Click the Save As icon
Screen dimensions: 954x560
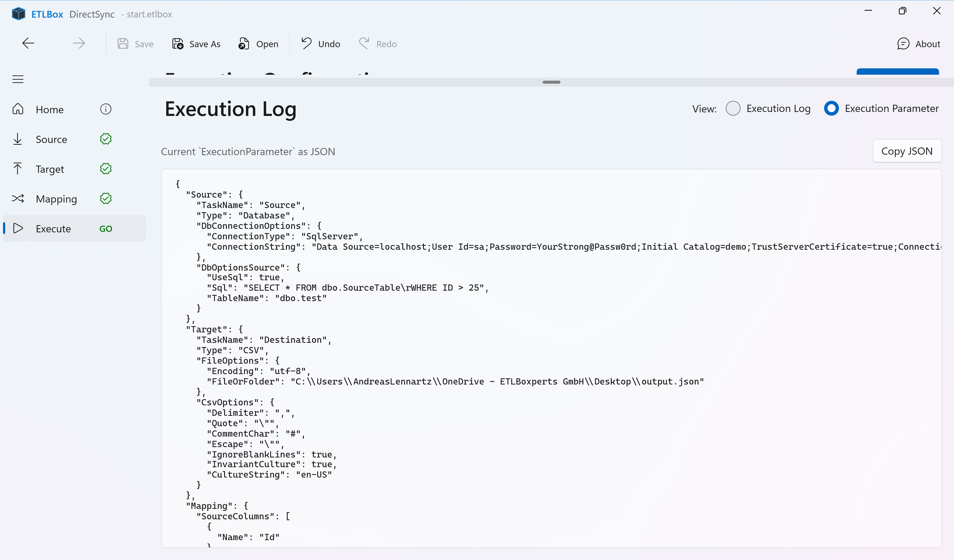[x=177, y=43]
